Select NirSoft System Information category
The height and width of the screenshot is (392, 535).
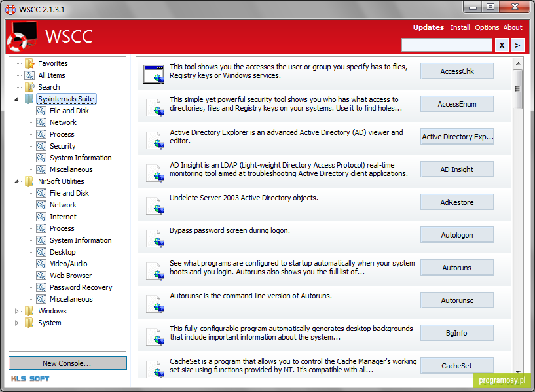click(x=81, y=240)
